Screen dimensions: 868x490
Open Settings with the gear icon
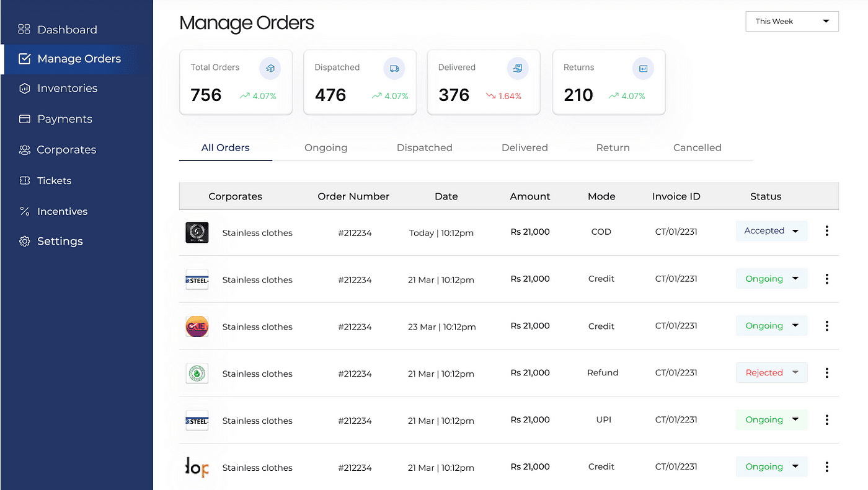point(24,241)
